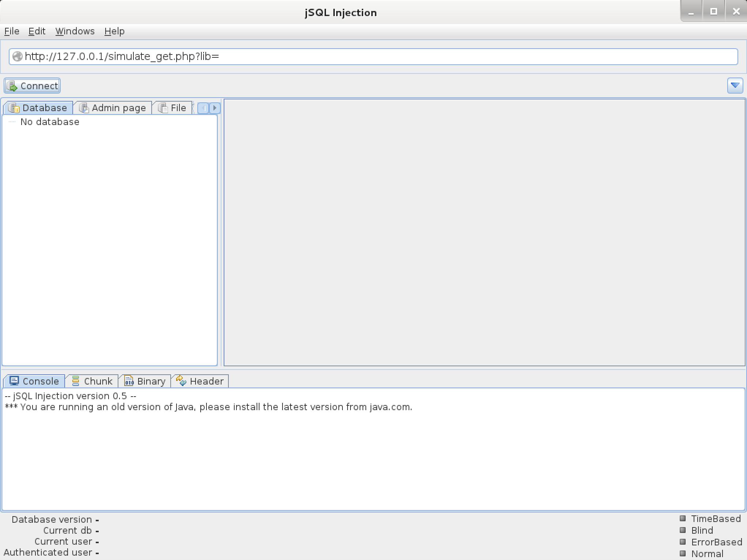Viewport: 747px width, 560px height.
Task: Switch to the Header tab
Action: click(x=200, y=381)
